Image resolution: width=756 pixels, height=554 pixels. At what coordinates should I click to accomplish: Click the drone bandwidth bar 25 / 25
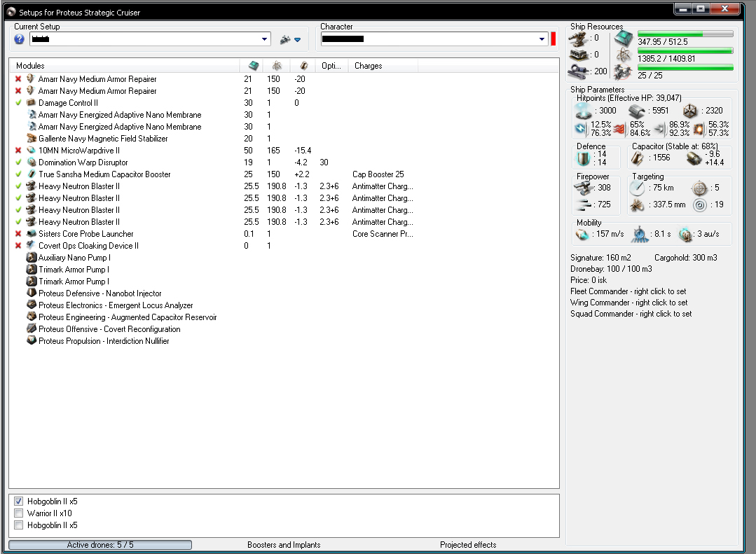point(685,67)
